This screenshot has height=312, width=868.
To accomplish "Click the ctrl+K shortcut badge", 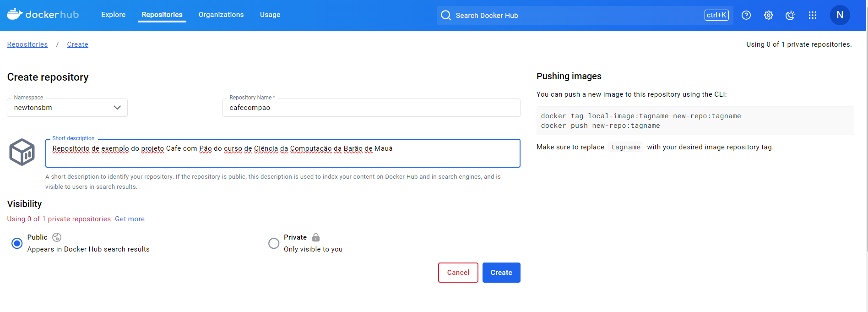I will pyautogui.click(x=716, y=15).
